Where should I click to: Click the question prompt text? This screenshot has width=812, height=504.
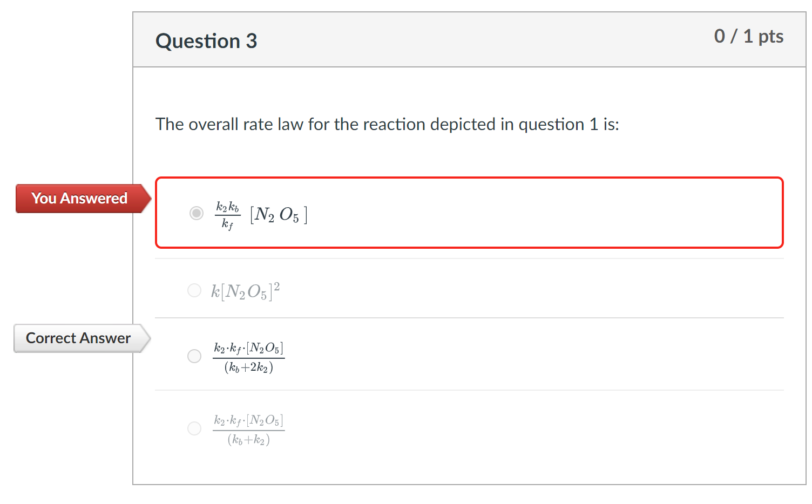(x=388, y=124)
